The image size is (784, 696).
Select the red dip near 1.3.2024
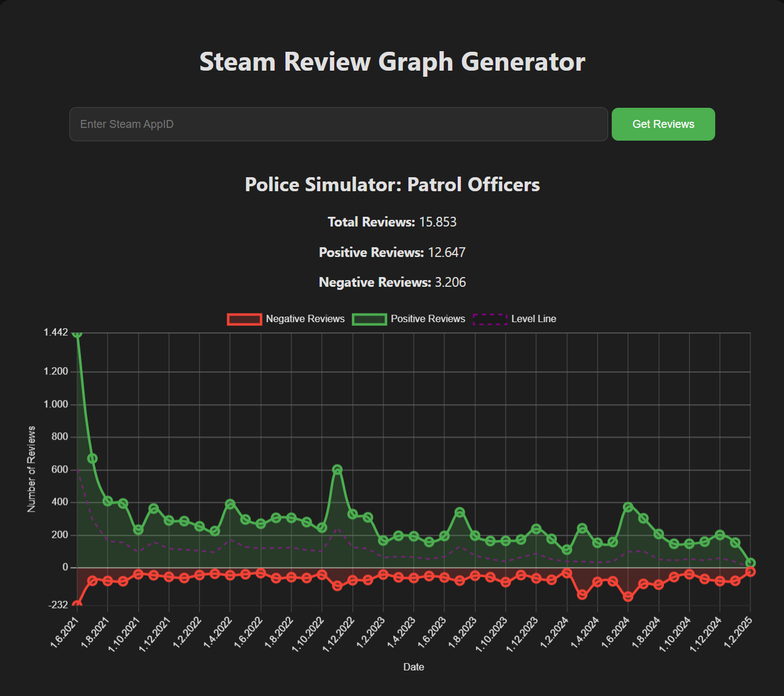583,595
